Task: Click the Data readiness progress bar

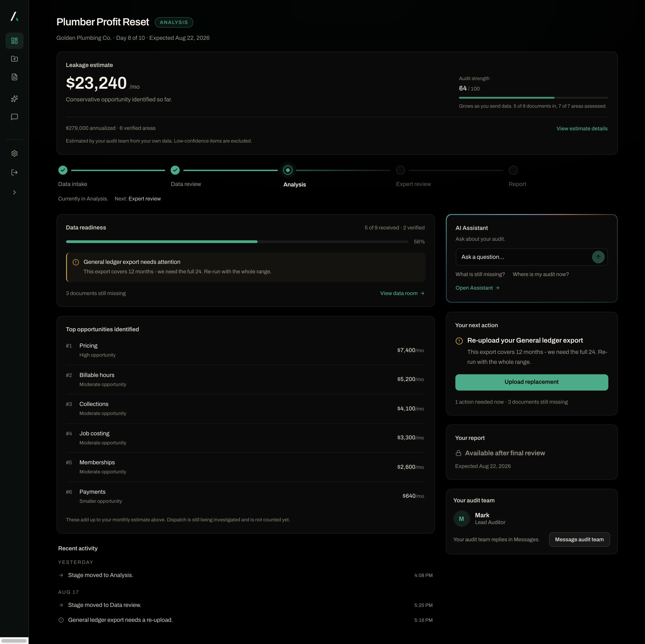Action: (x=237, y=242)
